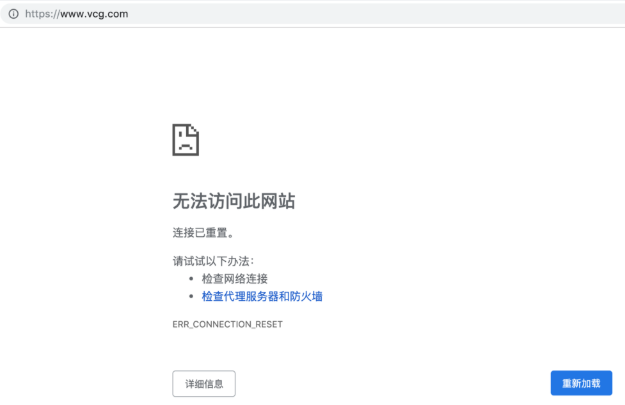Image resolution: width=625 pixels, height=405 pixels.
Task: Click the 检查网络连接 suggestion text
Action: pyautogui.click(x=235, y=279)
